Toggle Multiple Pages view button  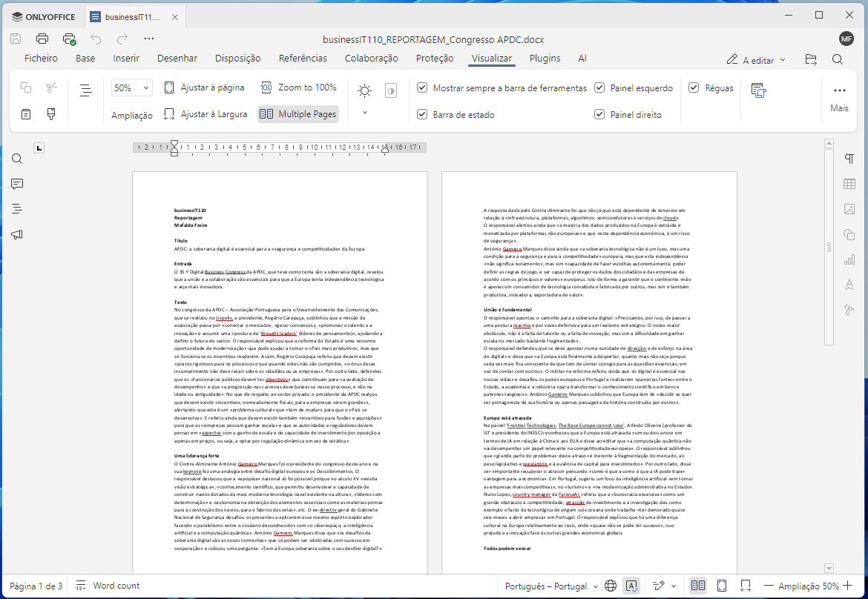click(x=297, y=114)
